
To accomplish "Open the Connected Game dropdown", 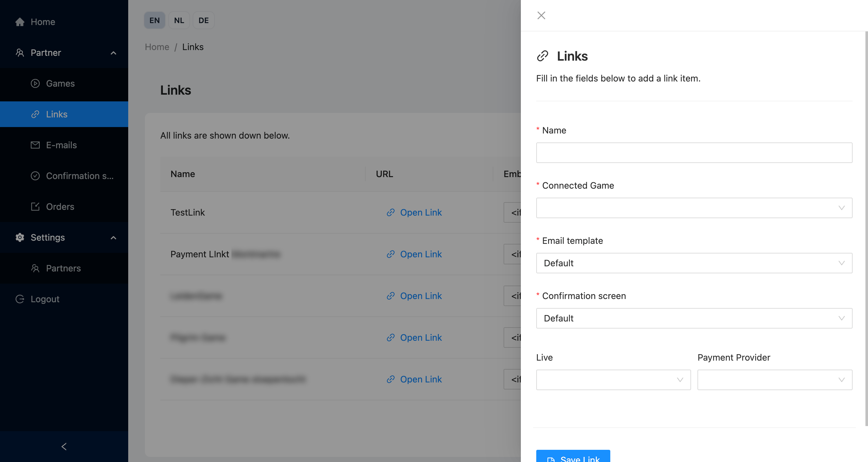I will tap(694, 208).
